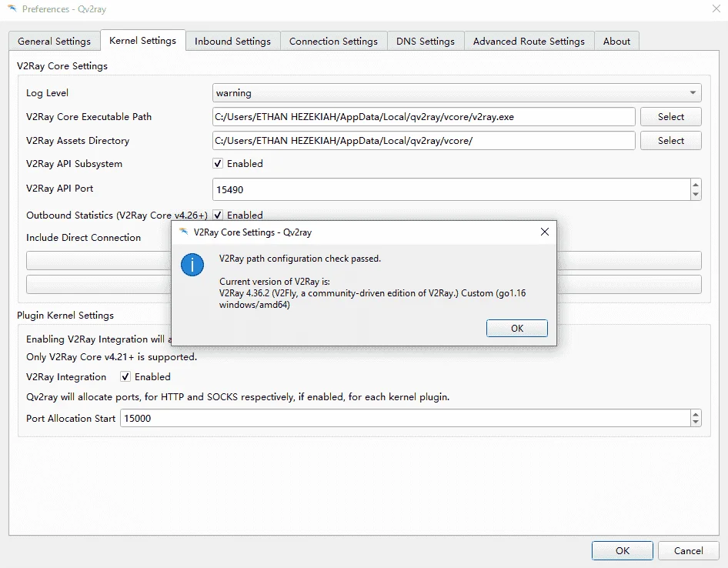The height and width of the screenshot is (568, 728).
Task: Open the Inbound Settings tab
Action: [x=232, y=42]
